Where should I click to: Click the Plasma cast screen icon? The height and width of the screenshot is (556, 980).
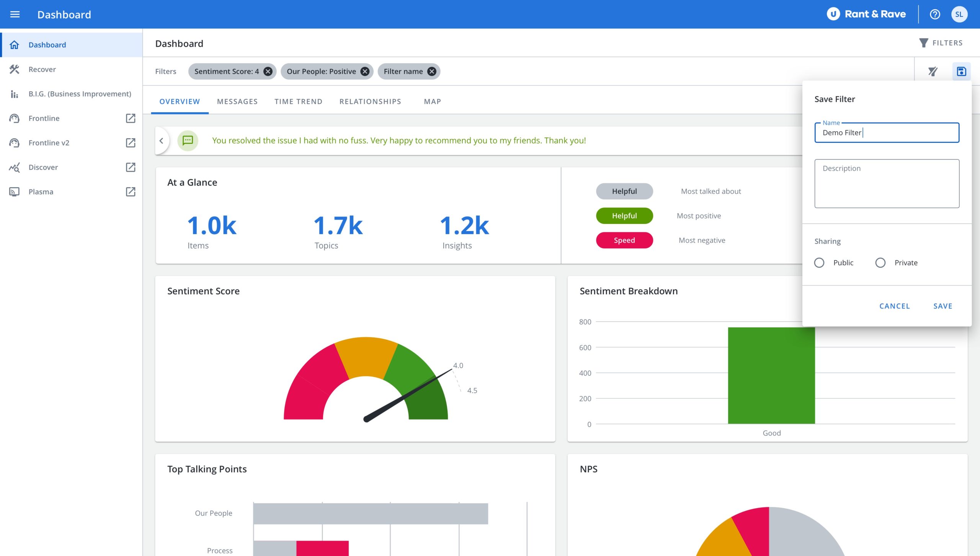[x=14, y=192]
